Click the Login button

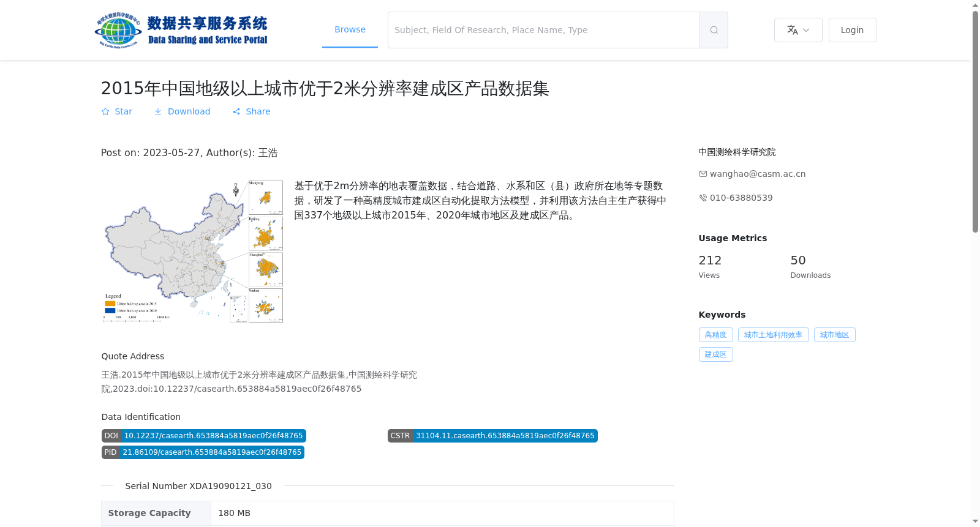tap(852, 30)
